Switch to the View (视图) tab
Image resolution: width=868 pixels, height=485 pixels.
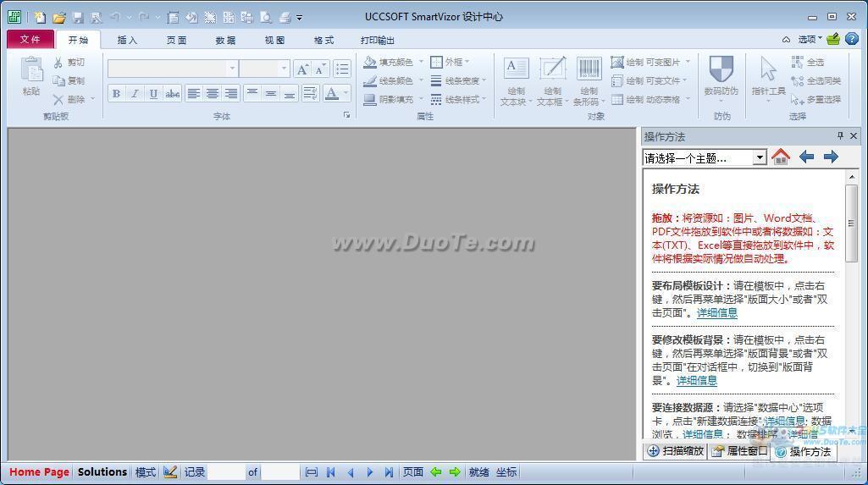pyautogui.click(x=274, y=40)
